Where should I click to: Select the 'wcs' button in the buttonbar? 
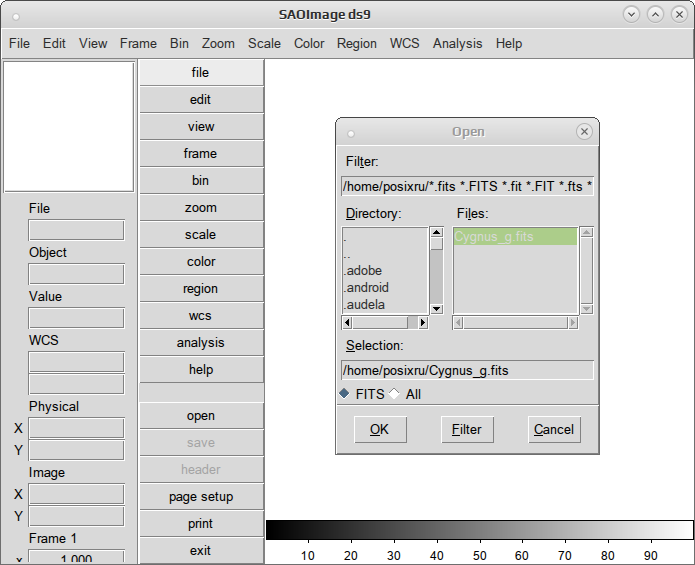(202, 316)
